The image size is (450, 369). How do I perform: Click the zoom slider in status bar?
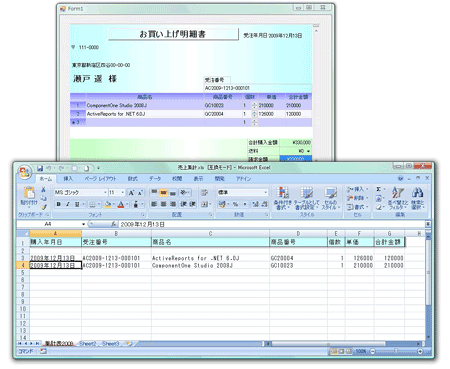(396, 351)
